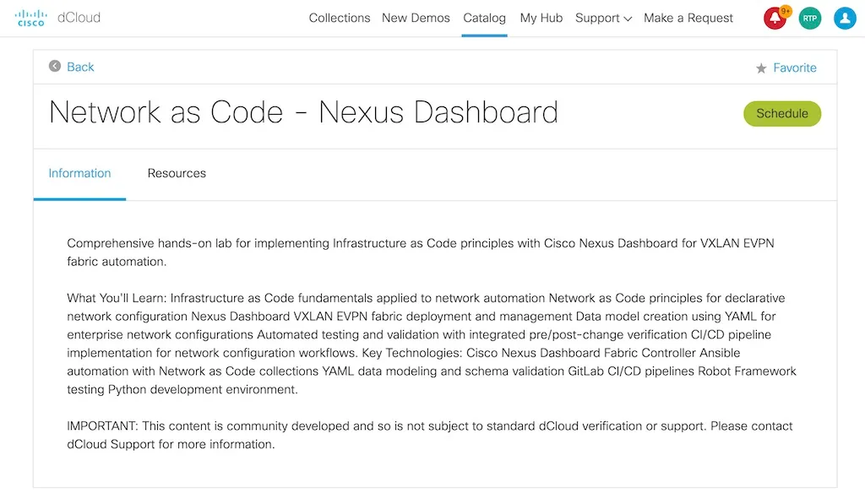The image size is (865, 504).
Task: Select the Information tab
Action: pos(79,173)
